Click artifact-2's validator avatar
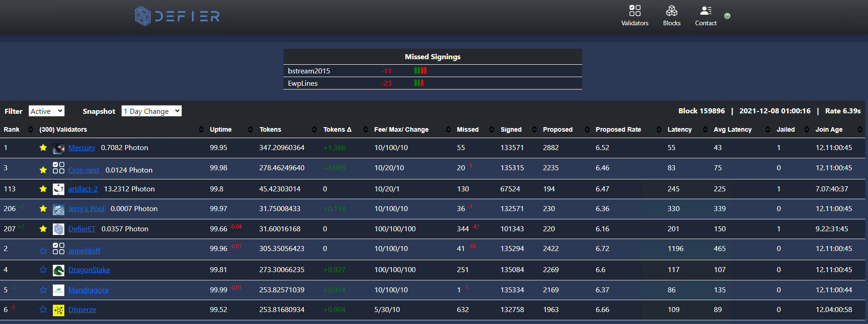 pos(58,189)
